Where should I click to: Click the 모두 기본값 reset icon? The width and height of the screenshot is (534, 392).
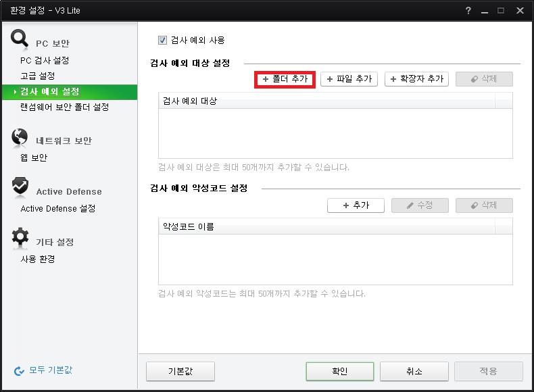click(19, 370)
